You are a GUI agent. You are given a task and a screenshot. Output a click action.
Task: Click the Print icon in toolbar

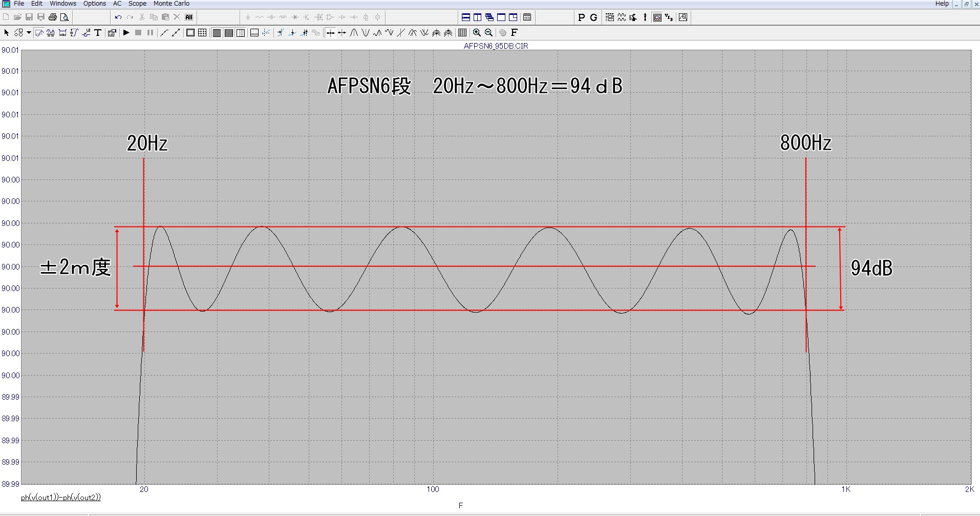click(52, 17)
